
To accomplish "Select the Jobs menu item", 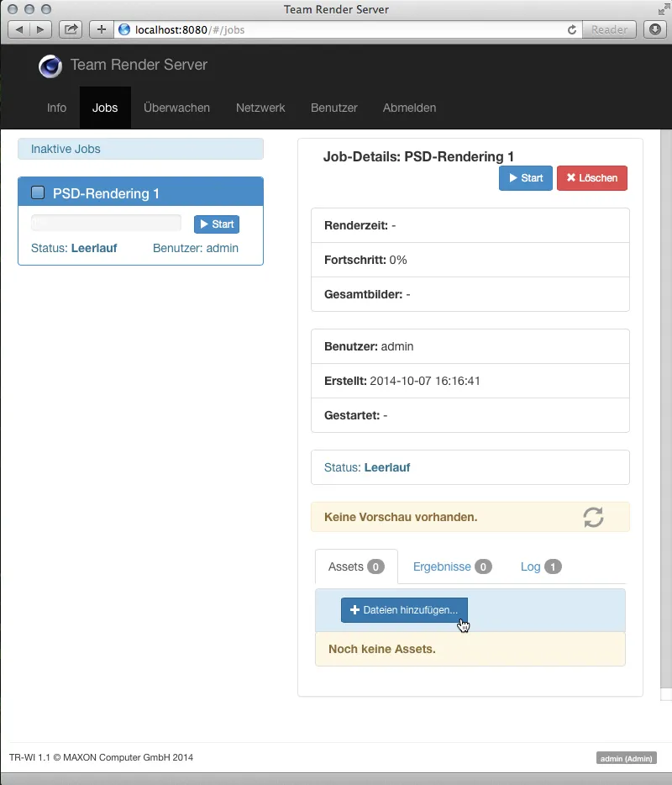I will click(105, 108).
